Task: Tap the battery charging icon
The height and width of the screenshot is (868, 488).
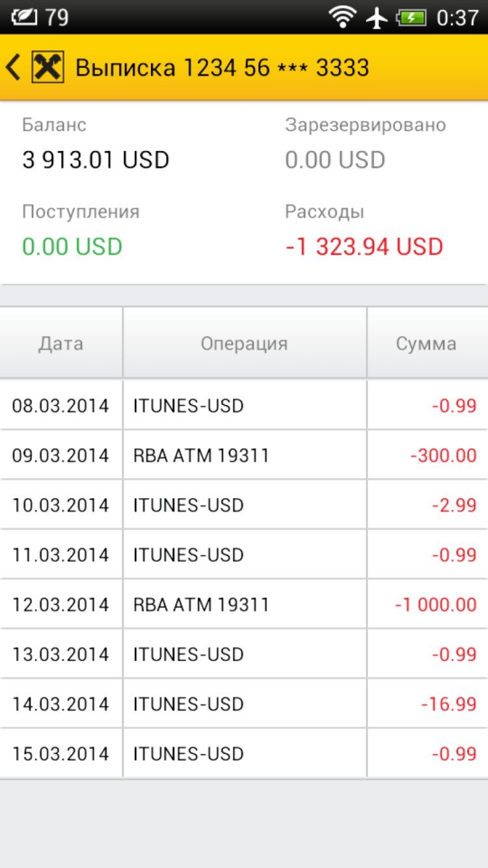Action: [x=411, y=17]
